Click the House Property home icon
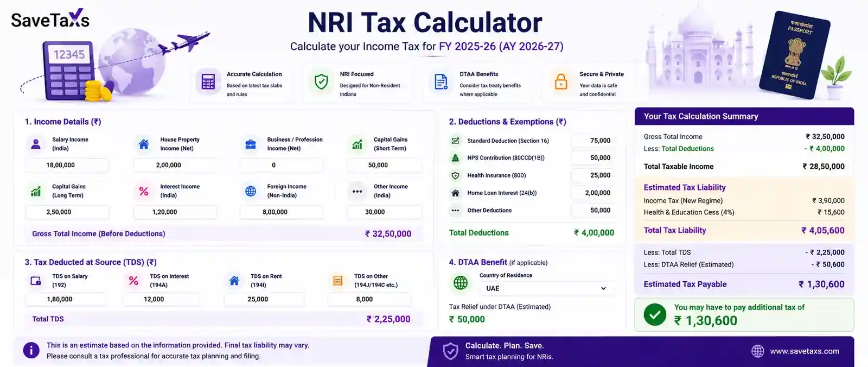 click(x=144, y=144)
